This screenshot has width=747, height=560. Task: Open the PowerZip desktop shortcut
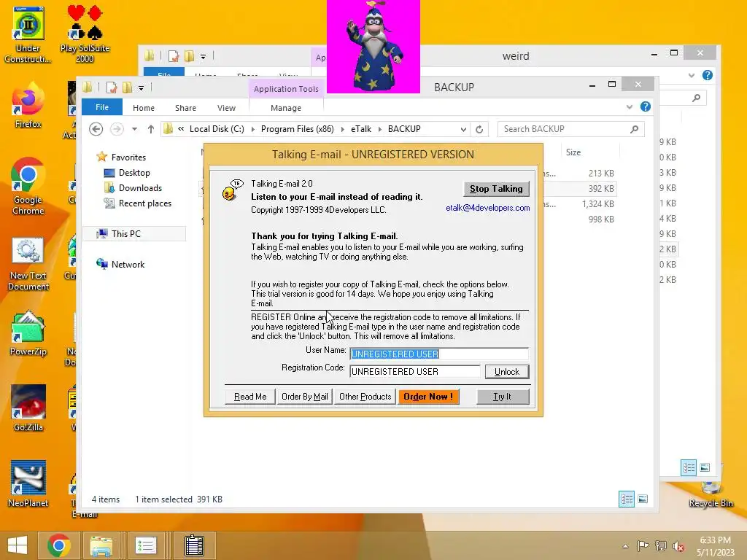click(x=28, y=333)
